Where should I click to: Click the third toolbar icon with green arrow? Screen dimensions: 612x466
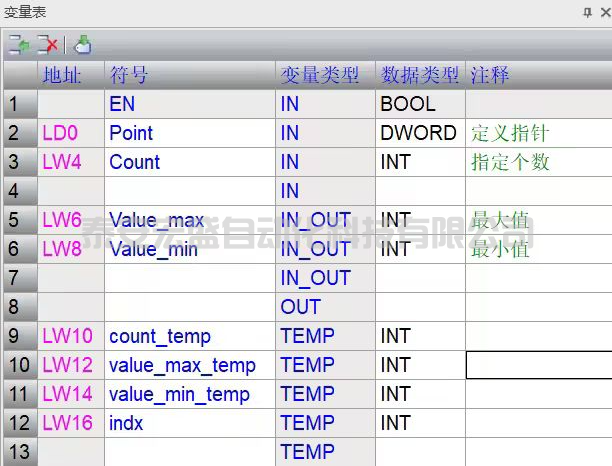click(83, 45)
